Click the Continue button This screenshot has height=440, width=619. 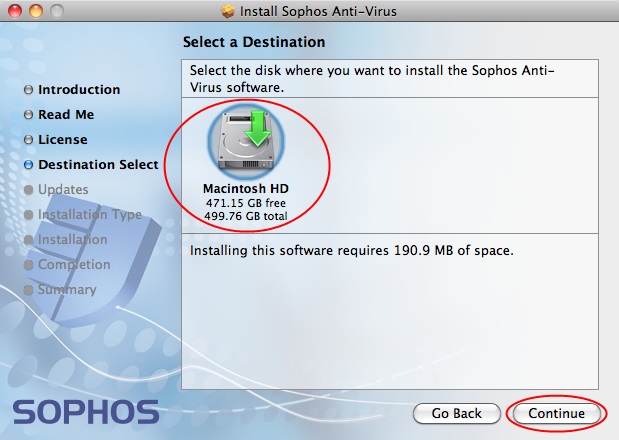pyautogui.click(x=557, y=414)
